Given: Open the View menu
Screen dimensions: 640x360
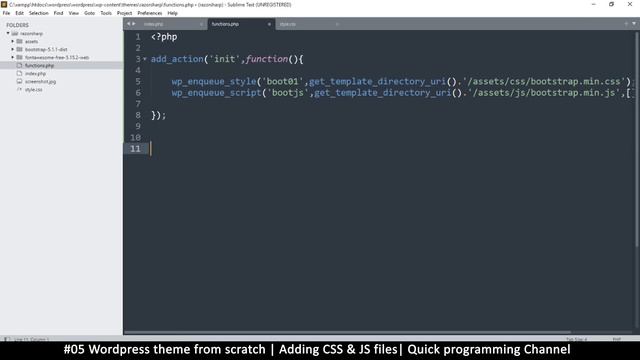Looking at the screenshot, I should click(73, 13).
